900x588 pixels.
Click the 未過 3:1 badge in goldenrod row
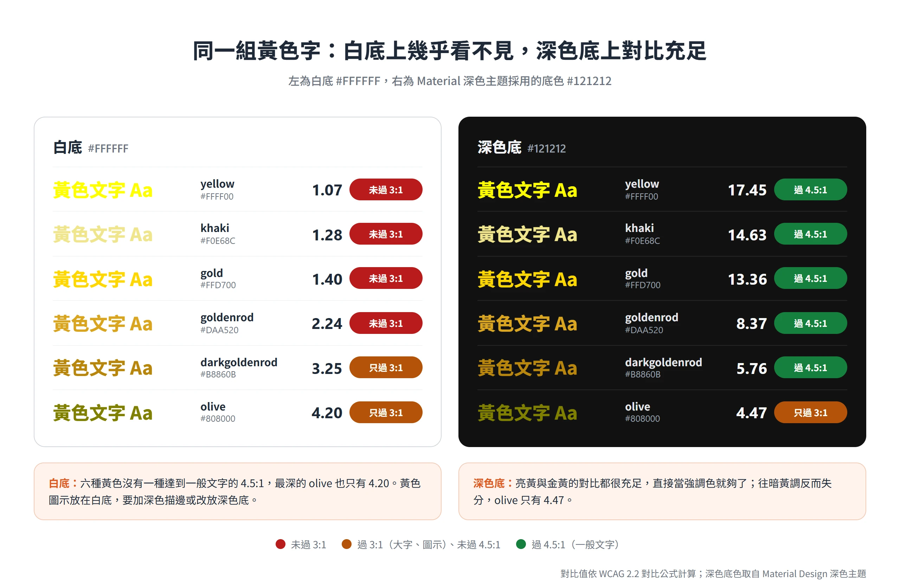pyautogui.click(x=386, y=323)
